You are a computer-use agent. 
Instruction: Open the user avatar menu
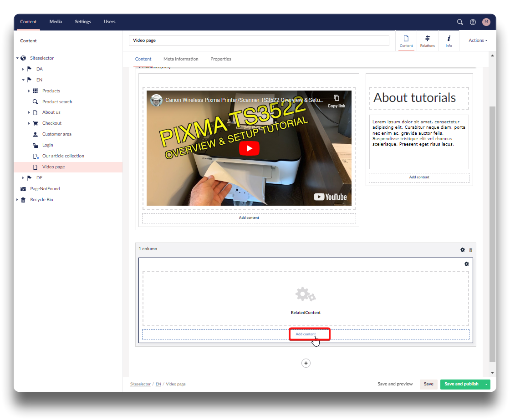click(x=486, y=22)
